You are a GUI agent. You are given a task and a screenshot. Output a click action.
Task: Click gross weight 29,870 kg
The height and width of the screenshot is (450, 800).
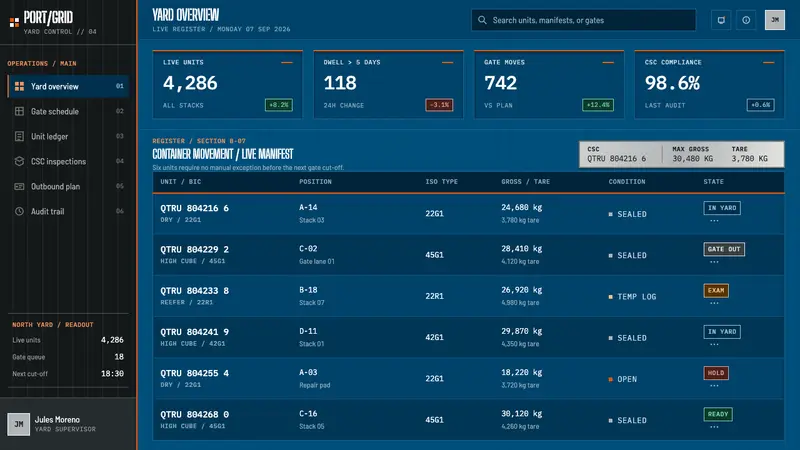tap(521, 331)
